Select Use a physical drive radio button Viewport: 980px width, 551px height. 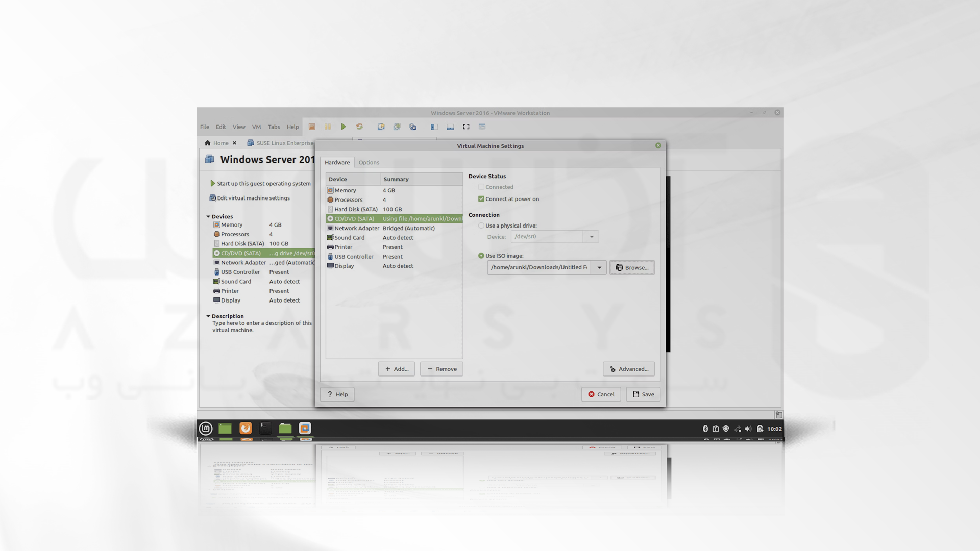pos(481,226)
